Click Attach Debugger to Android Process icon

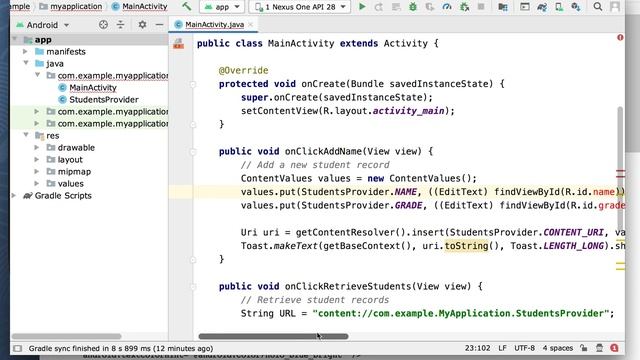point(464,7)
